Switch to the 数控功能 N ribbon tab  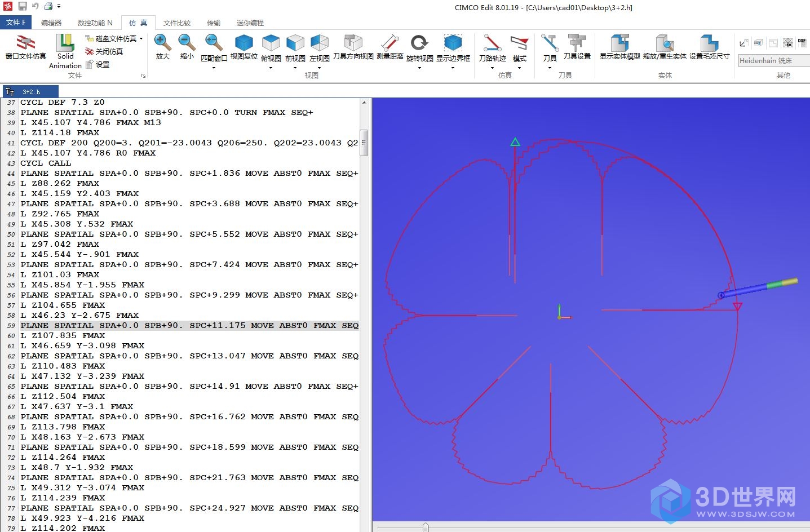coord(95,23)
